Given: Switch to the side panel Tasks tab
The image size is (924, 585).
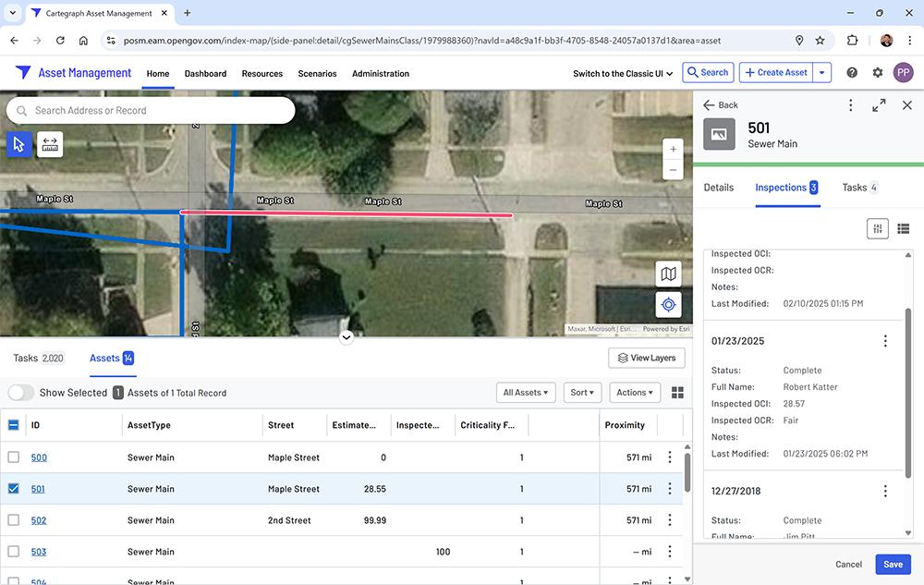Looking at the screenshot, I should 859,188.
